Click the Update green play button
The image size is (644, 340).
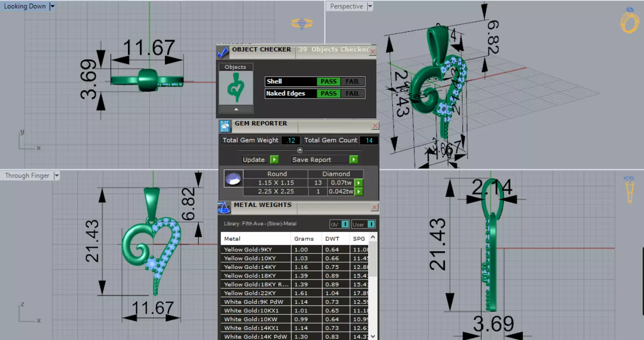point(274,160)
